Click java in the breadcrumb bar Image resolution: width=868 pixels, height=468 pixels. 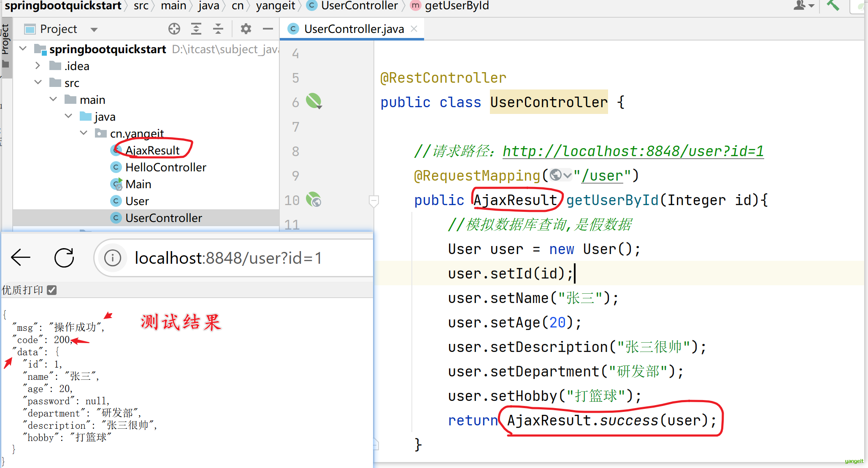[x=209, y=6]
